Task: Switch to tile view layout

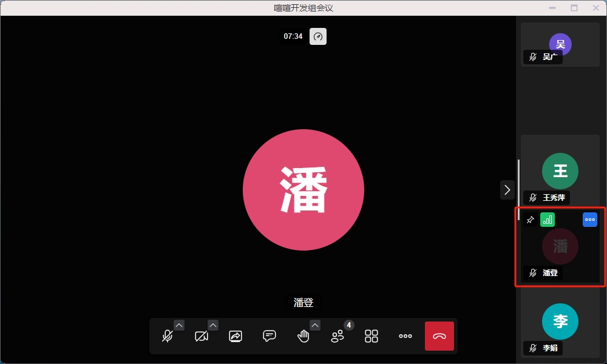Action: (371, 336)
